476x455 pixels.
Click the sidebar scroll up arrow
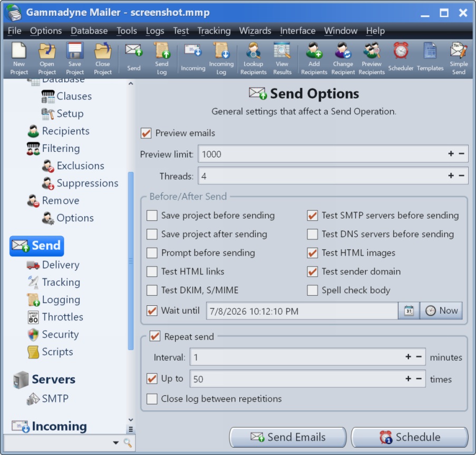tap(131, 83)
